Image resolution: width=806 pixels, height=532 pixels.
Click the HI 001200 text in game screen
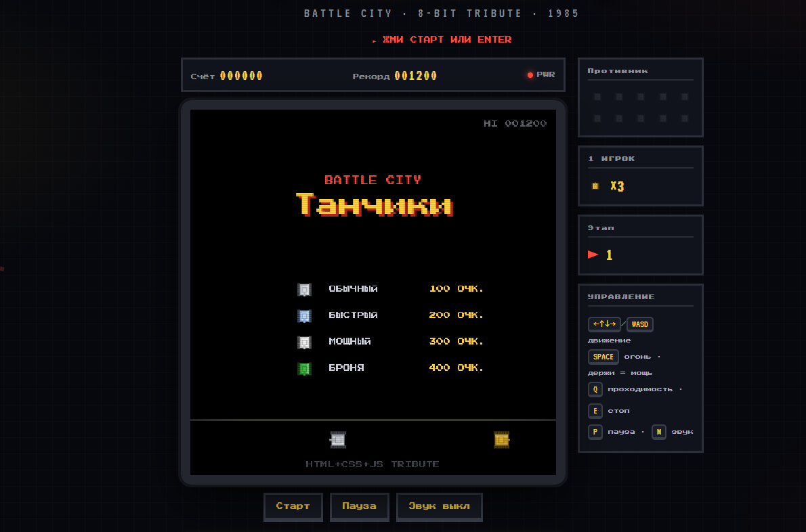[x=515, y=123]
